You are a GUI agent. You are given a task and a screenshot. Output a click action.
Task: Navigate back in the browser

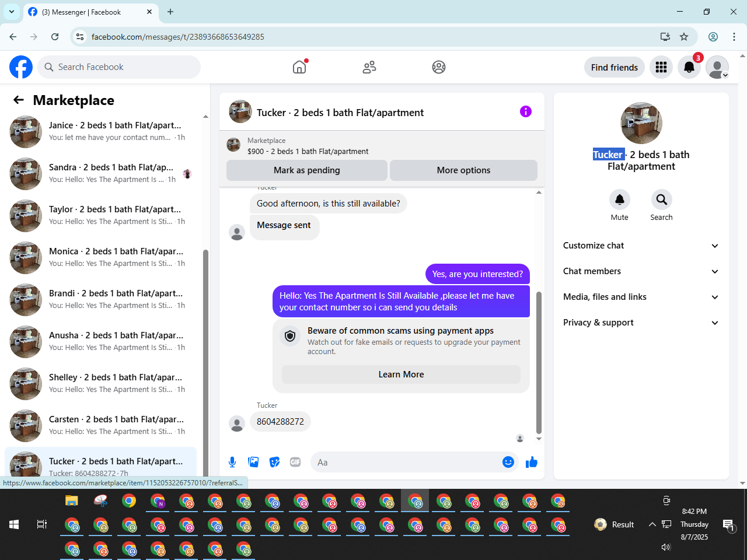click(x=13, y=37)
